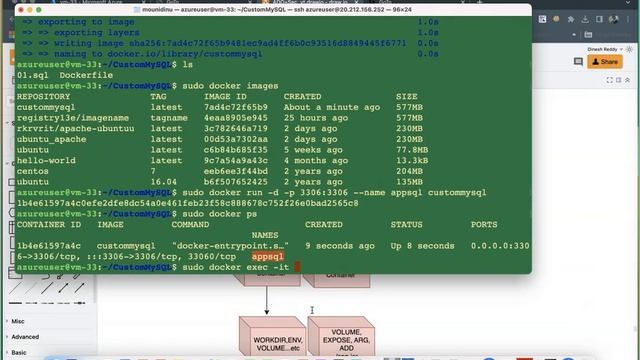Select the WORKDIR,ENV, VOLUME...etc box in the diagram
This screenshot has width=640, height=360.
pyautogui.click(x=273, y=336)
